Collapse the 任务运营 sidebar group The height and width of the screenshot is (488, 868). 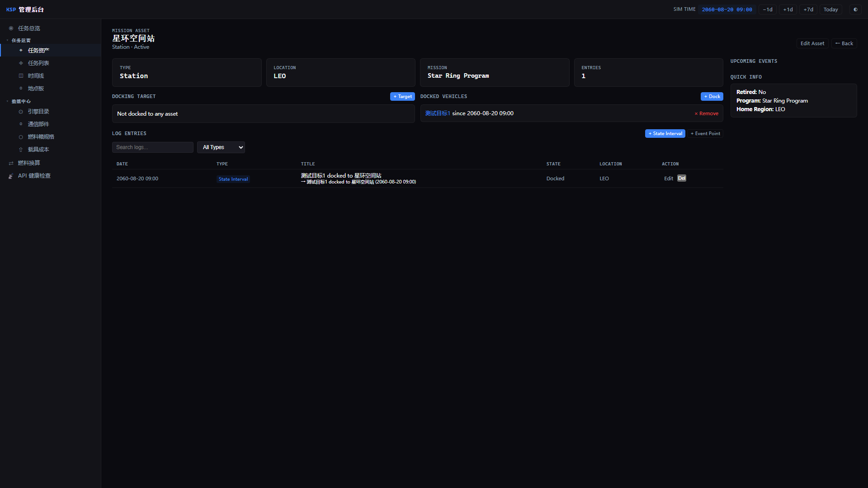coord(21,40)
